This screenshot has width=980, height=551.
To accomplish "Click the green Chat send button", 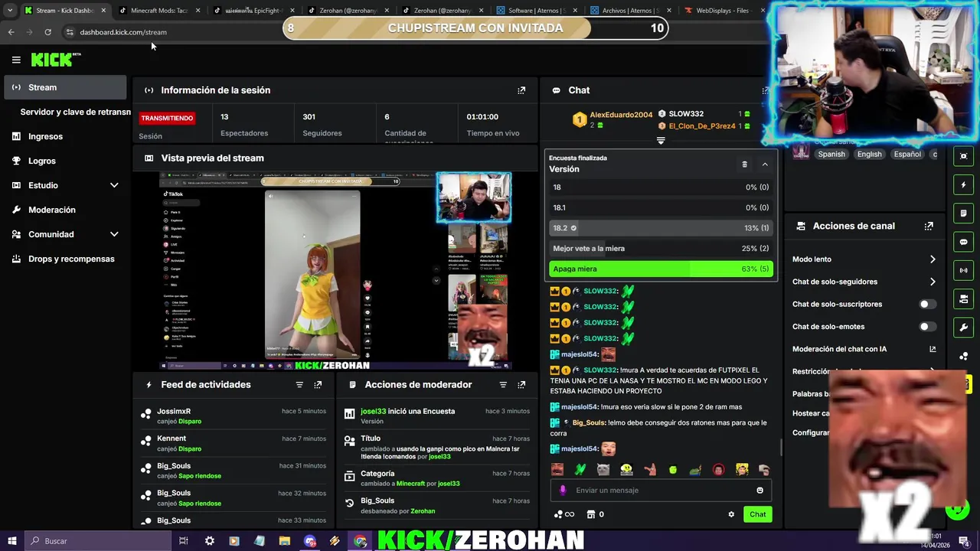I will pos(757,514).
